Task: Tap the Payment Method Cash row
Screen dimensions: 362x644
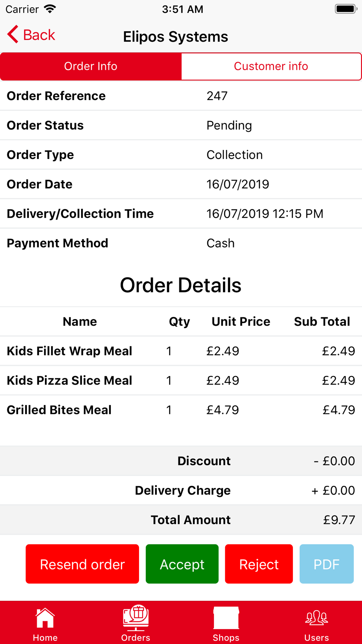Action: coord(181,243)
